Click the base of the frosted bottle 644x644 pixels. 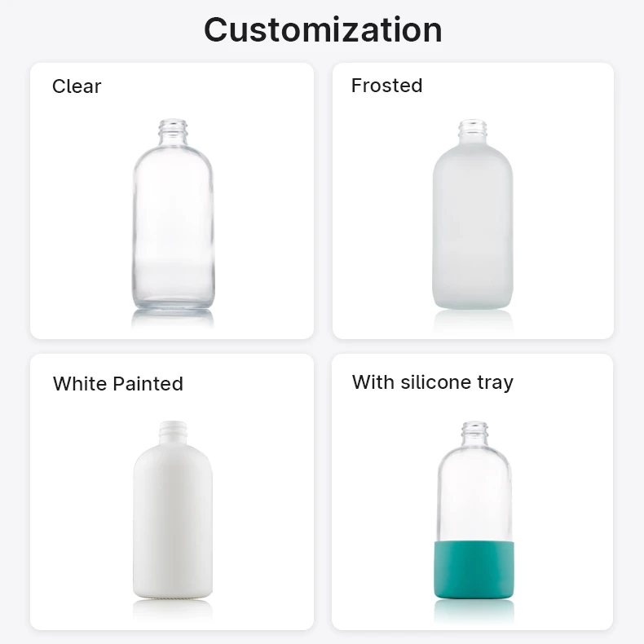click(x=473, y=302)
